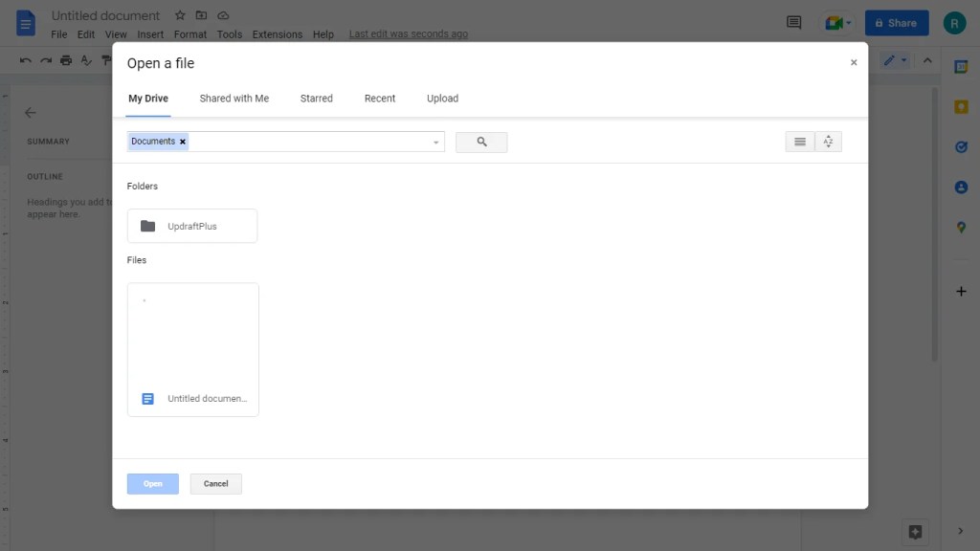The image size is (980, 551).
Task: Open Google Keep side panel icon
Action: click(961, 107)
